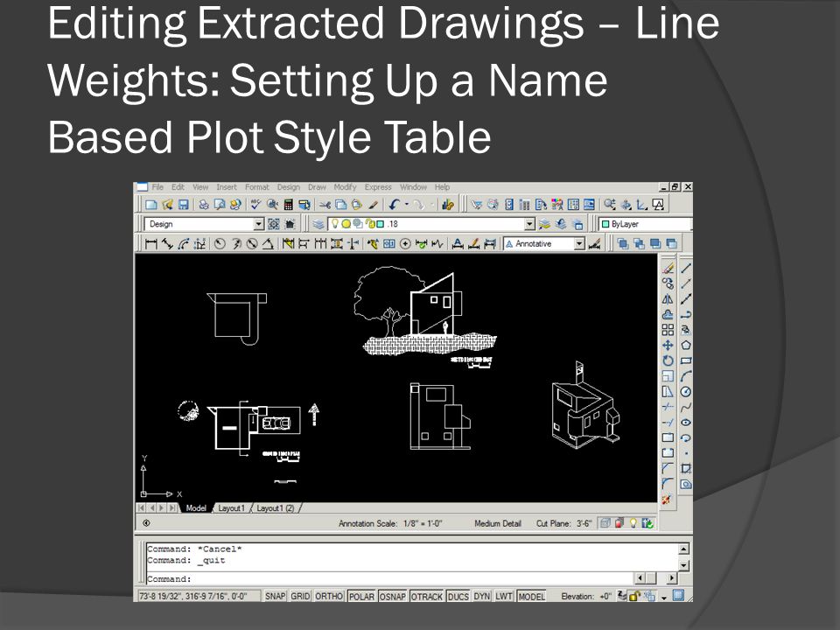Click the spell check ABC icon
Screen dimensions: 840x630
pyautogui.click(x=255, y=205)
